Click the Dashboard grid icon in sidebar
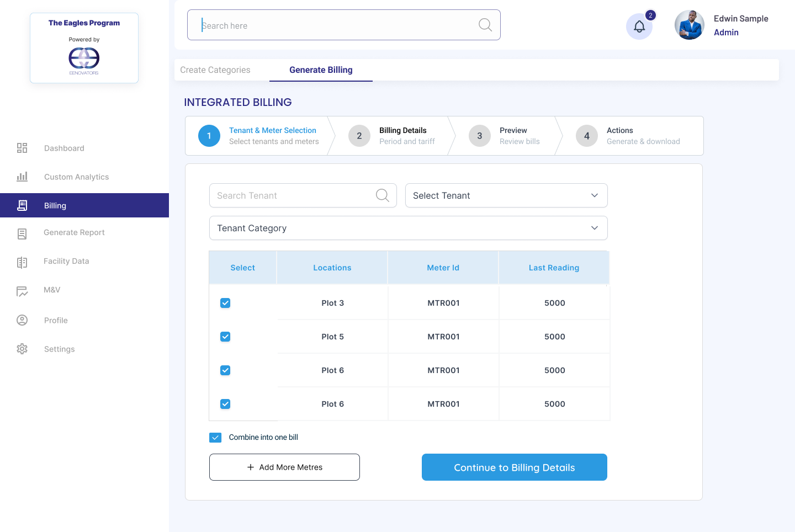 (x=22, y=148)
